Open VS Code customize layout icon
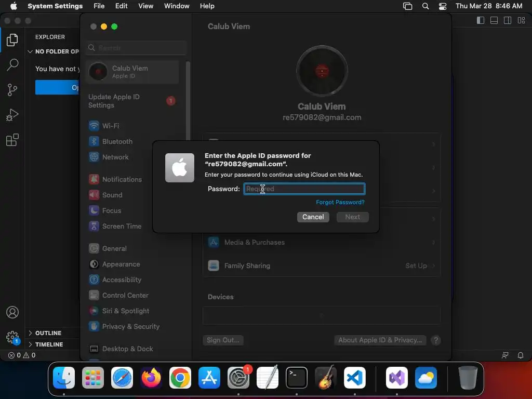532x399 pixels. click(x=521, y=20)
